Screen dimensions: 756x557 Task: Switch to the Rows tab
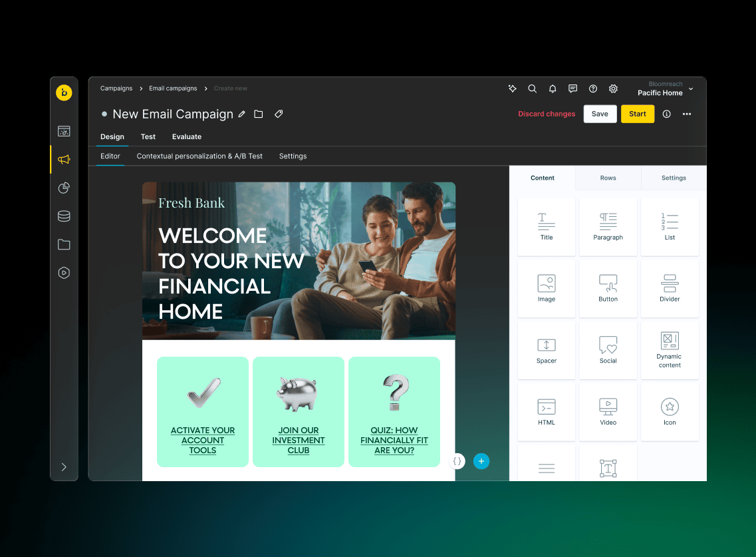tap(608, 178)
